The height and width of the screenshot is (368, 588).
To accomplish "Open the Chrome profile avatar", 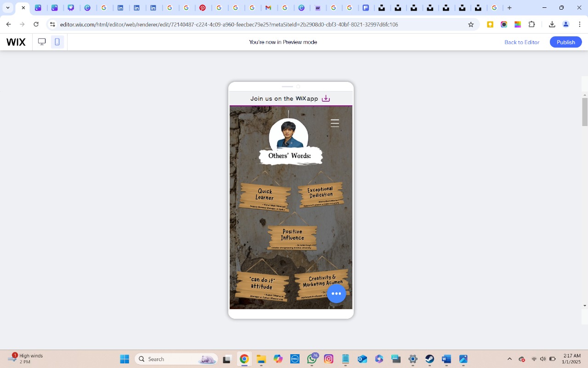I will (566, 24).
